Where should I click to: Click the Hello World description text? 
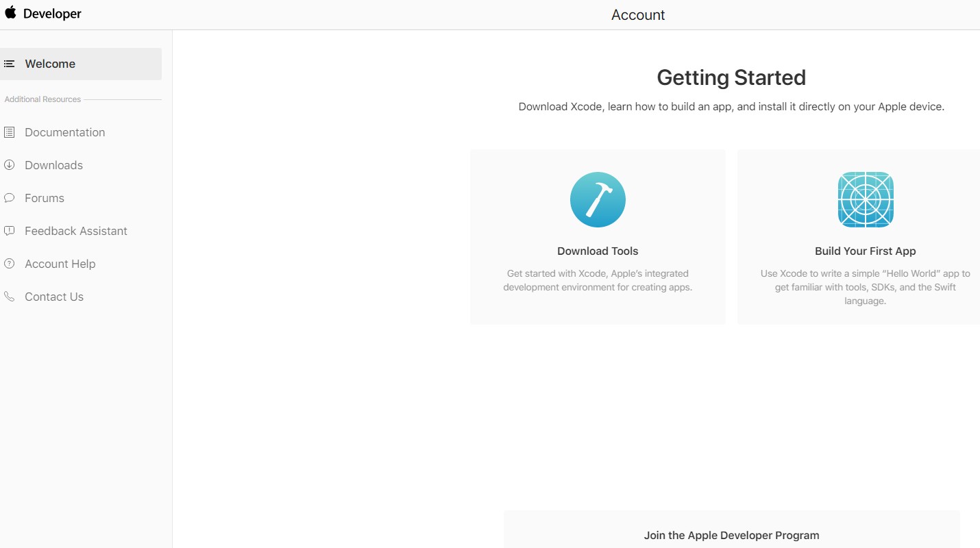coord(866,287)
